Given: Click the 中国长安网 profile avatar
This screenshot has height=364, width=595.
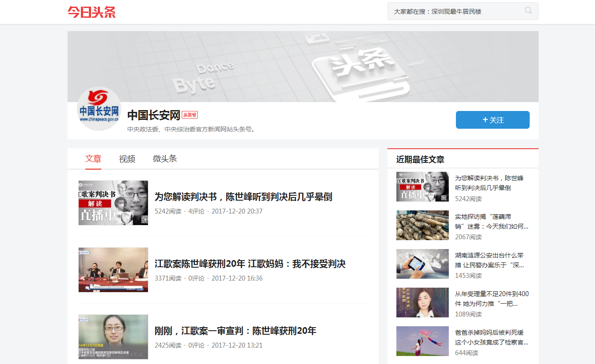Looking at the screenshot, I should click(99, 109).
